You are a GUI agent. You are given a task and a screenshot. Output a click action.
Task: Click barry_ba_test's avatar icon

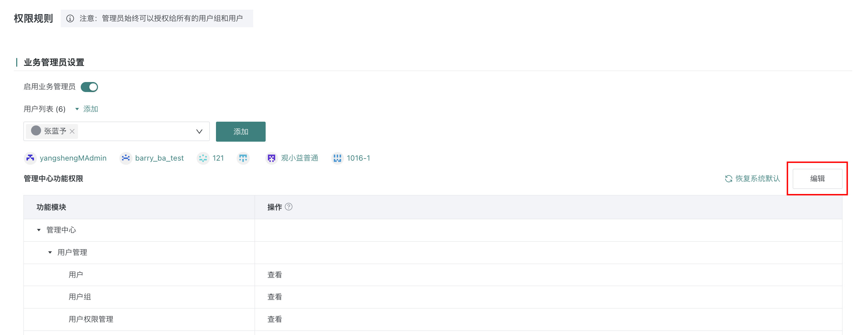tap(126, 158)
